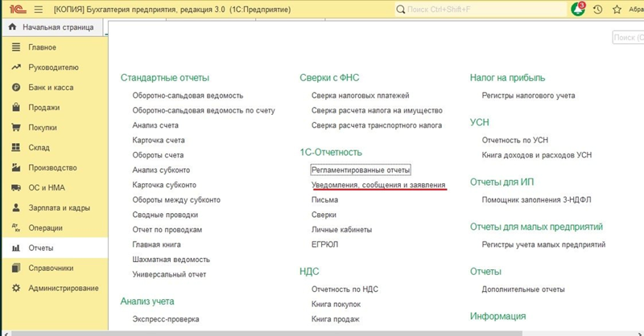Click the Отчеты bar chart icon
Viewport: 644px width, 336px height.
(x=16, y=248)
